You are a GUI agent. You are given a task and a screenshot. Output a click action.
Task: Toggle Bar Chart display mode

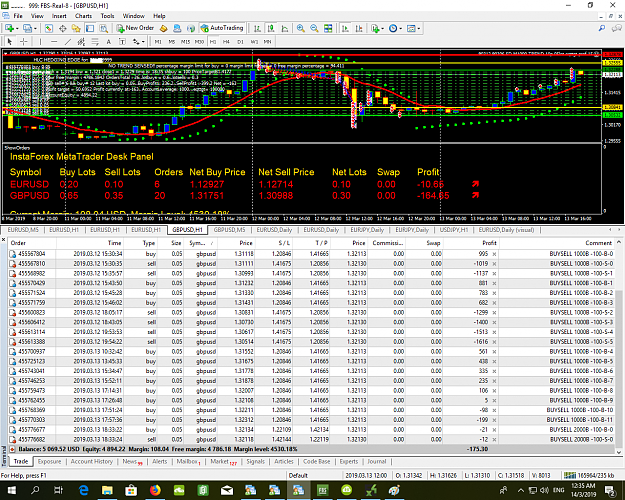click(257, 28)
